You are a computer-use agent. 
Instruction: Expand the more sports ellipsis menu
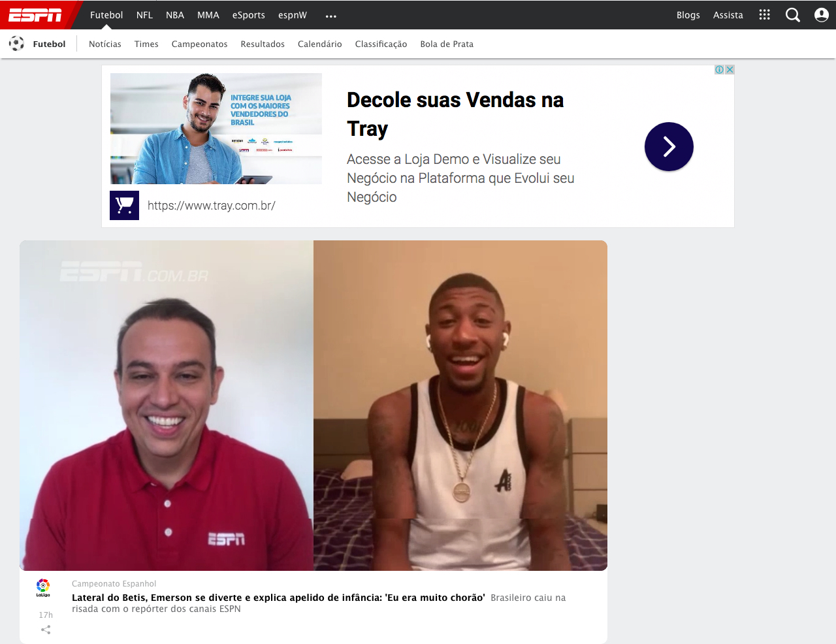(x=331, y=16)
